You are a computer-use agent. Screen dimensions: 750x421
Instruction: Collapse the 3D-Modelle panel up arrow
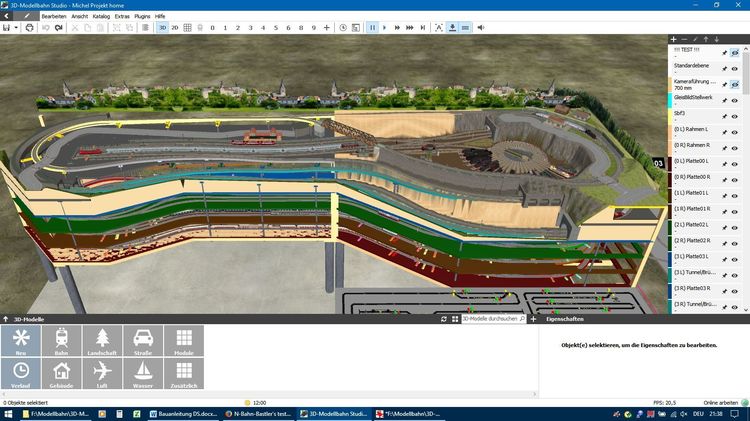pyautogui.click(x=5, y=319)
